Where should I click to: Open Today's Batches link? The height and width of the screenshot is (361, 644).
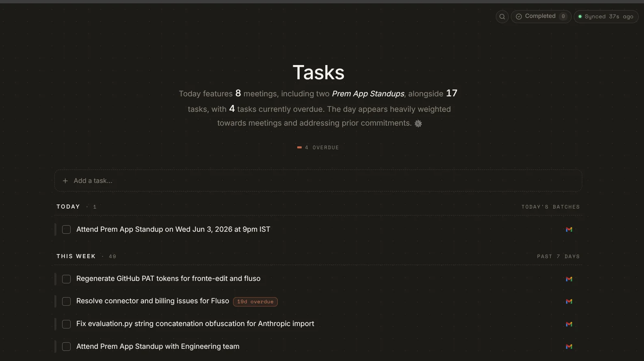551,207
